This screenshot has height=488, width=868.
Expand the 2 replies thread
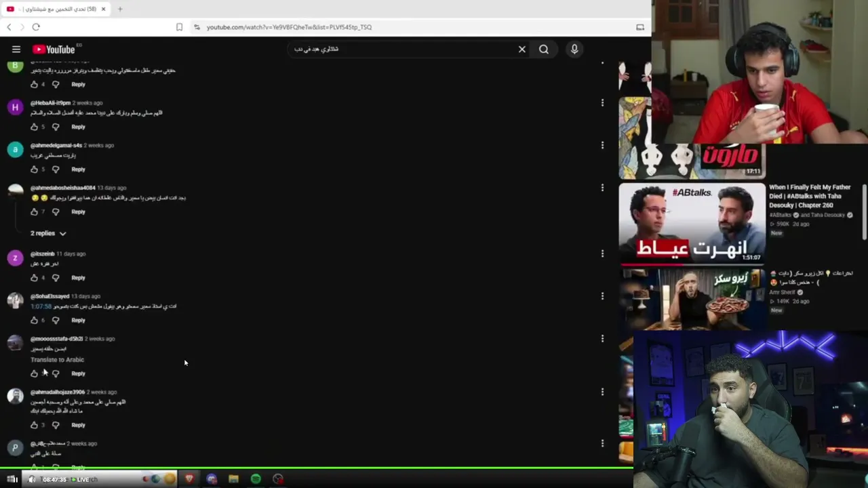48,233
